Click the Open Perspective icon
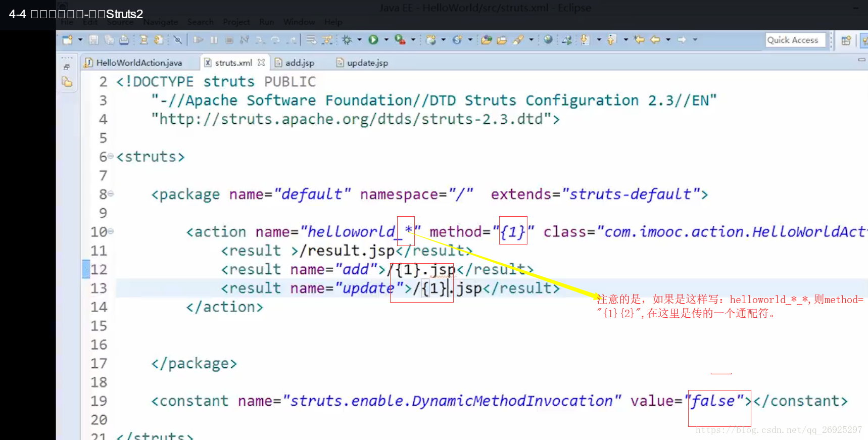This screenshot has height=440, width=868. (x=846, y=40)
